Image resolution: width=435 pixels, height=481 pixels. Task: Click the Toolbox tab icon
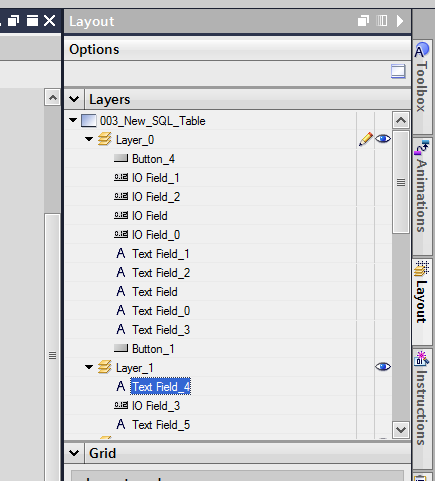[421, 50]
